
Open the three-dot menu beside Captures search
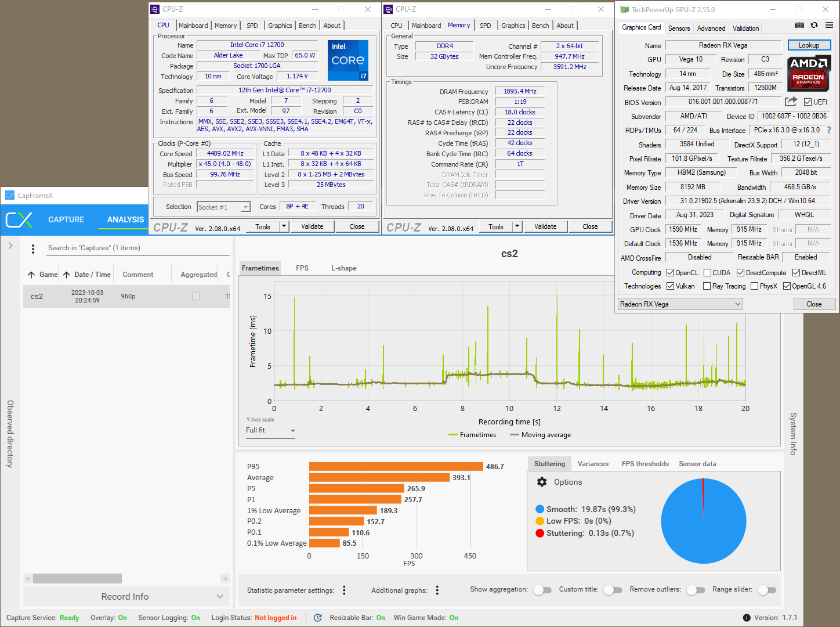[33, 248]
